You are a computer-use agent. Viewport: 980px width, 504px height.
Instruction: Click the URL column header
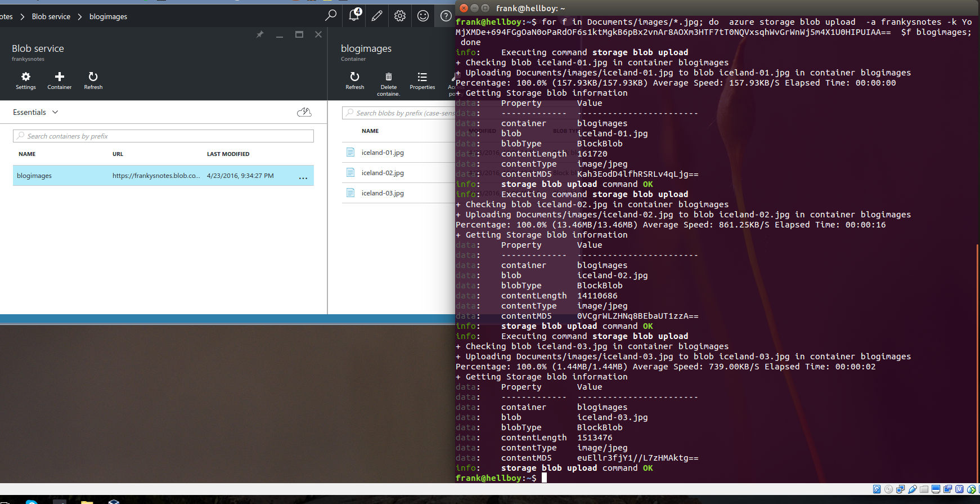118,154
